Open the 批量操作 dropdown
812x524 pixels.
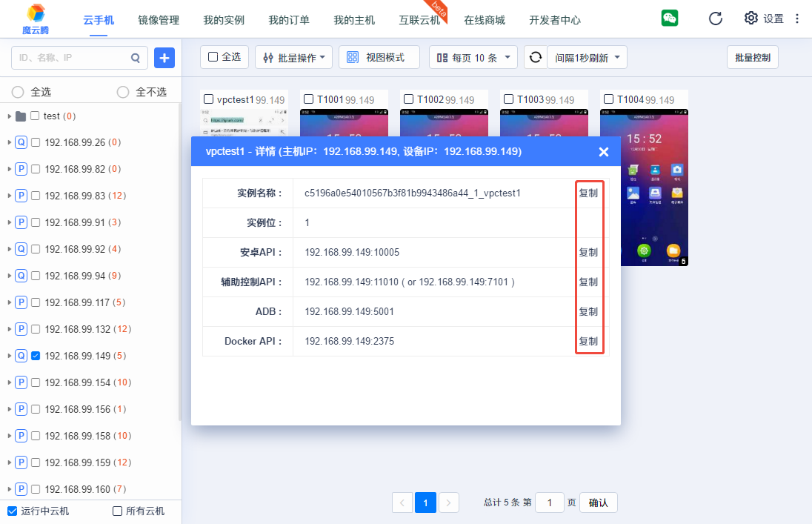(293, 57)
